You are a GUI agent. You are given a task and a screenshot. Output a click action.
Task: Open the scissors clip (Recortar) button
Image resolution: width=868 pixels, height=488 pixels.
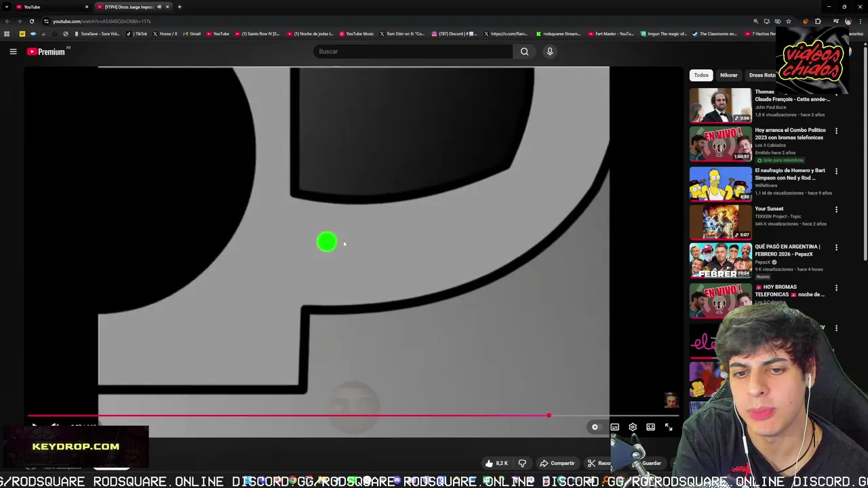599,464
